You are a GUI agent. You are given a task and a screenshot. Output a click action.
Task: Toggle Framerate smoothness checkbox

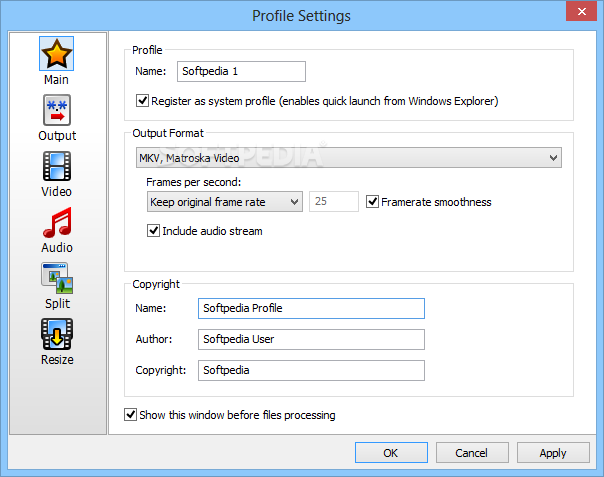372,202
